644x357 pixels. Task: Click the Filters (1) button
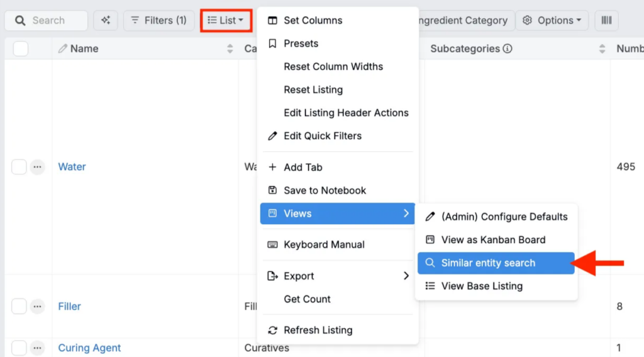pos(158,21)
